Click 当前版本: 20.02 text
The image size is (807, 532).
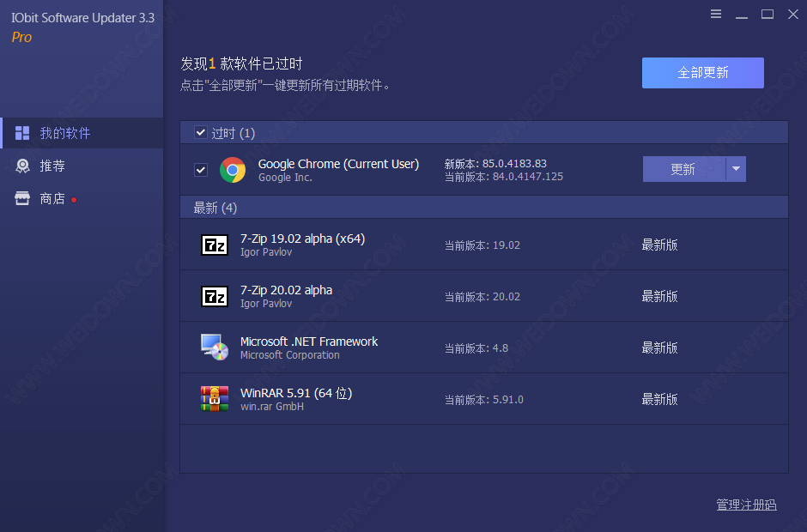coord(482,297)
